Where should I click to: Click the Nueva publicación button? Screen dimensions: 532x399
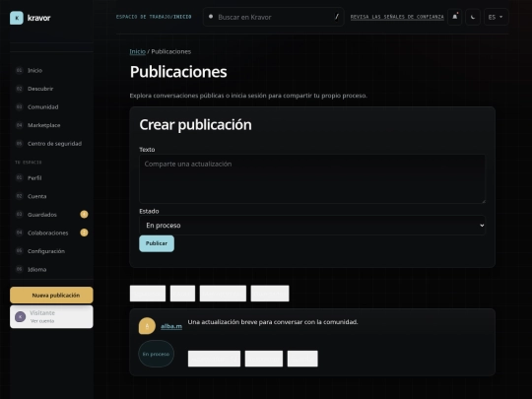click(x=51, y=296)
